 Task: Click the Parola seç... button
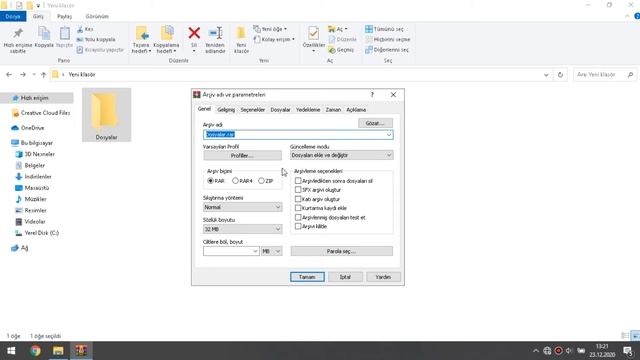pyautogui.click(x=342, y=251)
